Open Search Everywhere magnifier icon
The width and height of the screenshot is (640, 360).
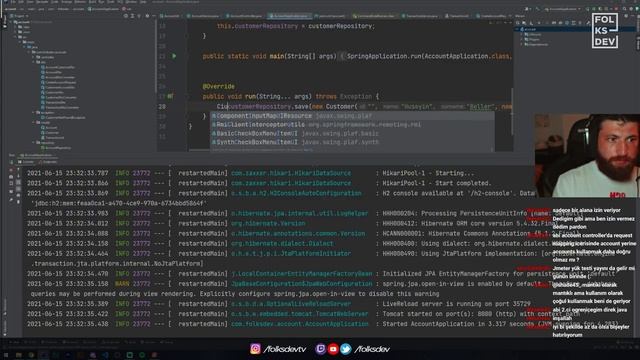pos(624,9)
